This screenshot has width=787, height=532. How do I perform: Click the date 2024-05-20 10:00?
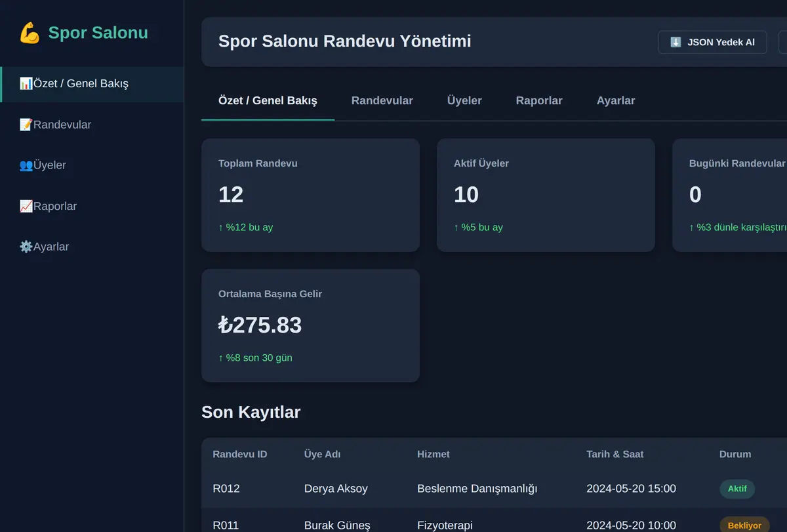click(x=631, y=525)
